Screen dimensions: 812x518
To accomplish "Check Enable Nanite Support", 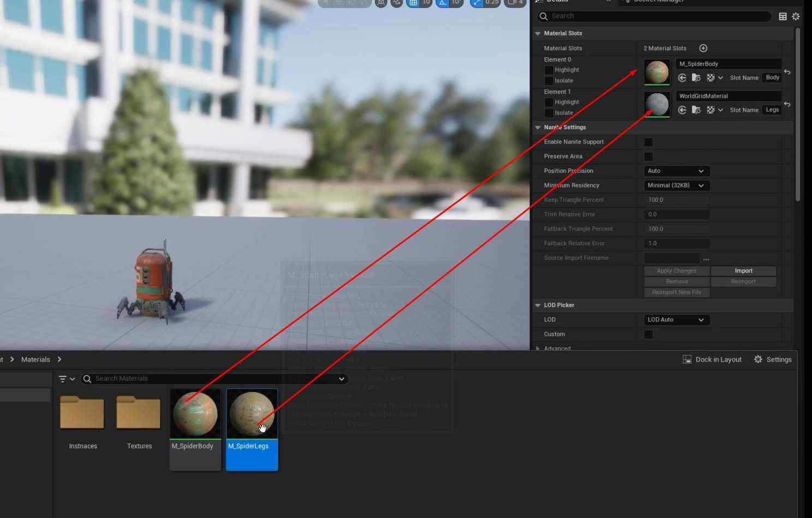I will pos(648,142).
